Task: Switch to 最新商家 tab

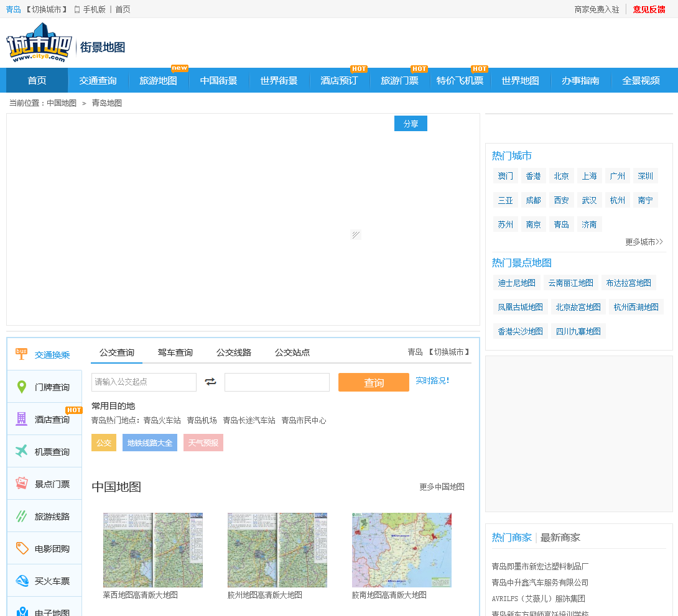Action: coord(560,538)
